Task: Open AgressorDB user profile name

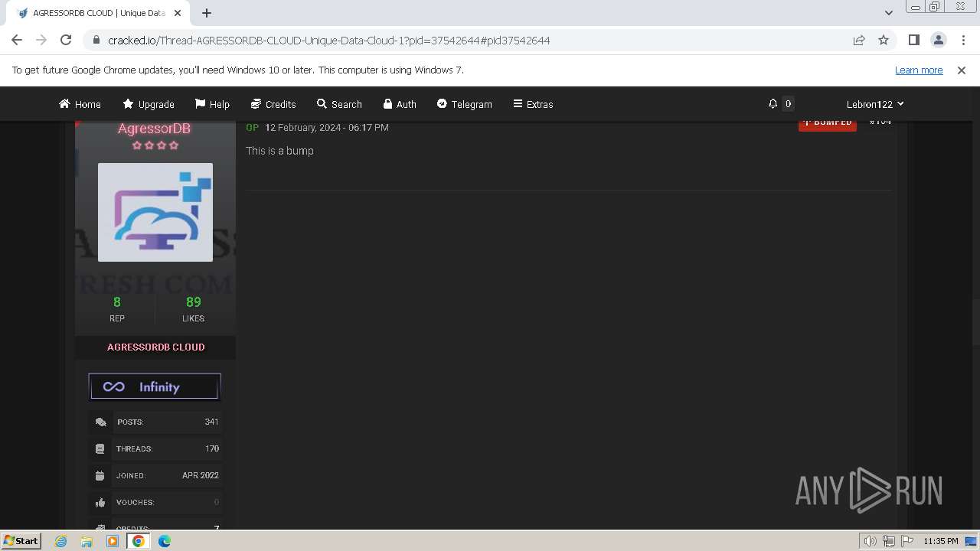Action: click(155, 129)
